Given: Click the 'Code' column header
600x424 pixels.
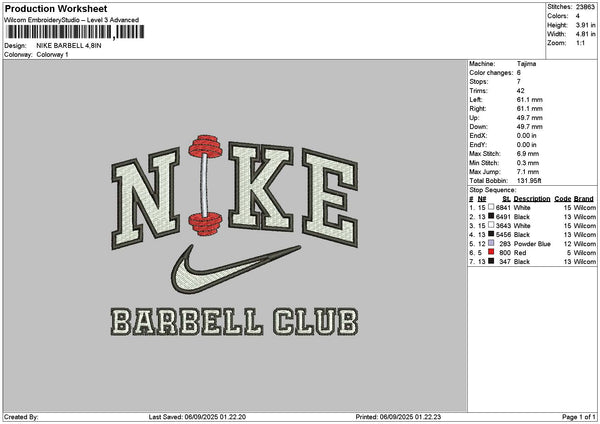Looking at the screenshot, I should [x=562, y=199].
